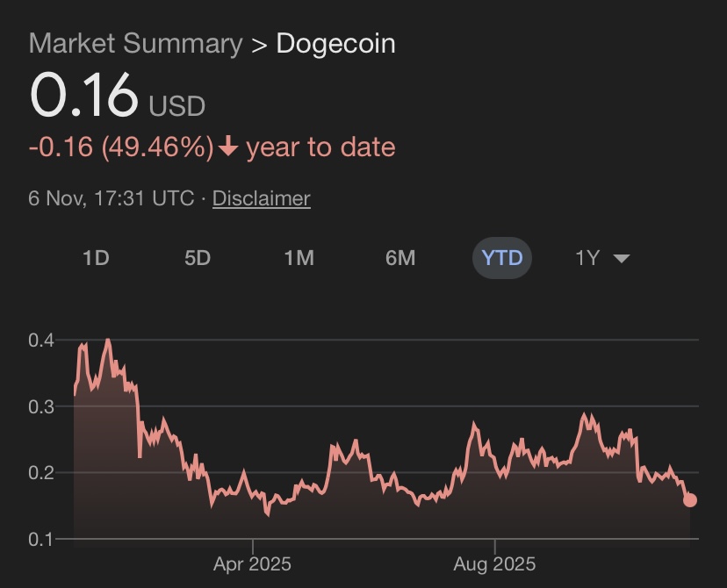Click the current price dot on chart
The height and width of the screenshot is (588, 727).
coord(690,500)
